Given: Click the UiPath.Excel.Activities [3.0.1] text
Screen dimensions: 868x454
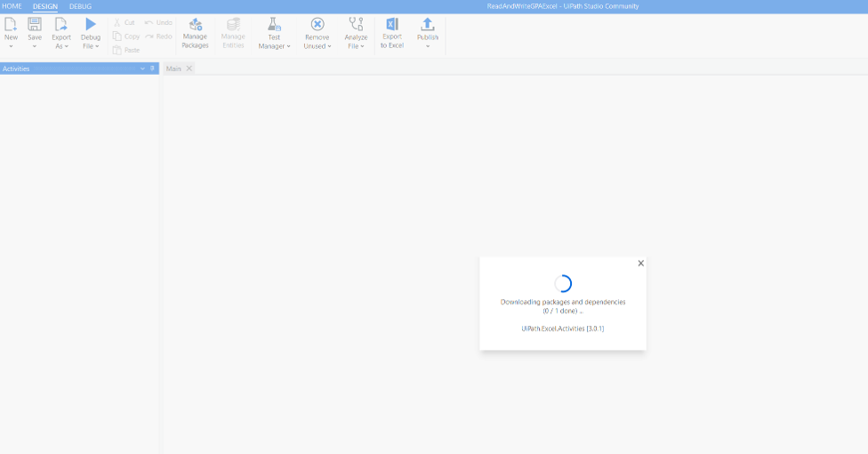Looking at the screenshot, I should pos(562,328).
